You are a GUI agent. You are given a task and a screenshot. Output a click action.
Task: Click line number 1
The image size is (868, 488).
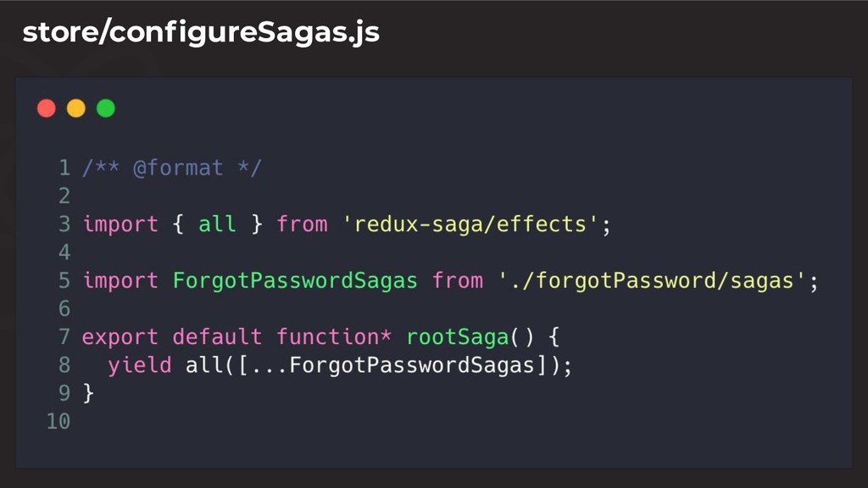click(64, 168)
